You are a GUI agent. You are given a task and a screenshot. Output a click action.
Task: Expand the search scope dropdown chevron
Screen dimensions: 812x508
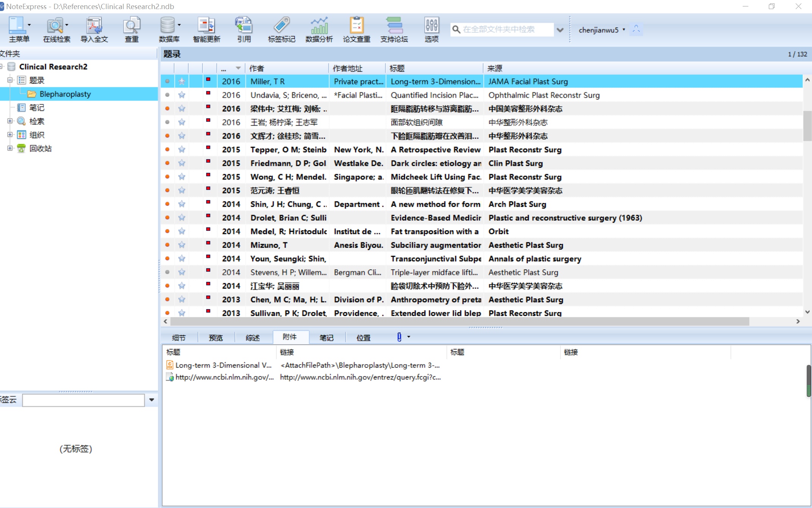point(560,30)
